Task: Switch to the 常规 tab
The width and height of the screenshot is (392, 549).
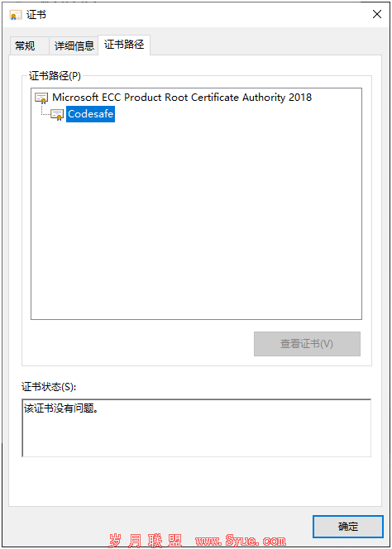Action: point(25,45)
